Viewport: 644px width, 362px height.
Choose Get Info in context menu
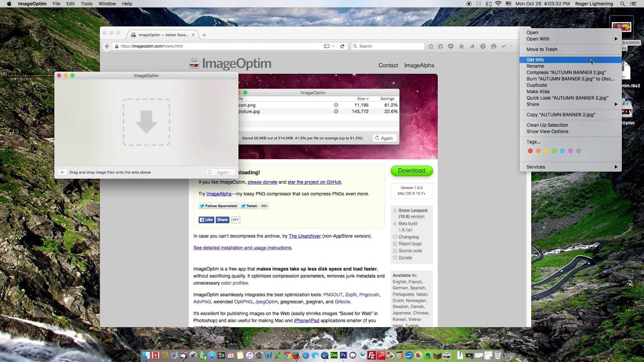click(571, 60)
